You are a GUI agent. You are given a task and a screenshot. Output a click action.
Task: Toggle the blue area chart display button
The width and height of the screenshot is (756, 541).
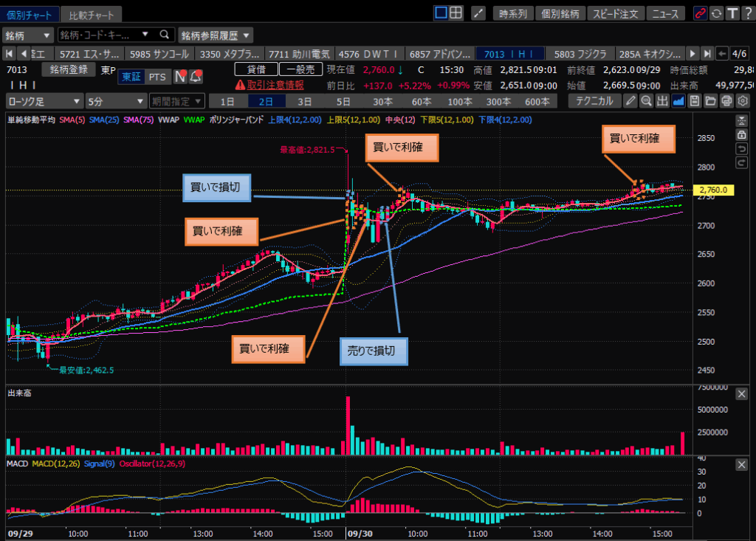(678, 101)
